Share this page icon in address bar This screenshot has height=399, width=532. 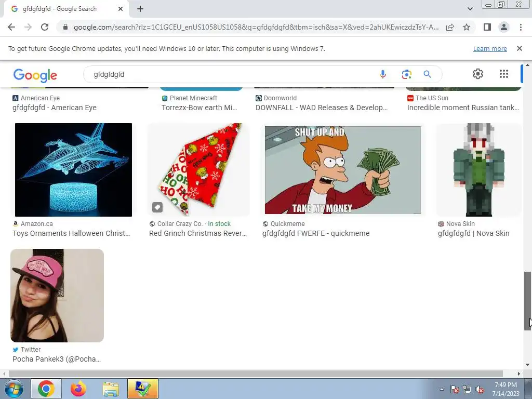[450, 27]
